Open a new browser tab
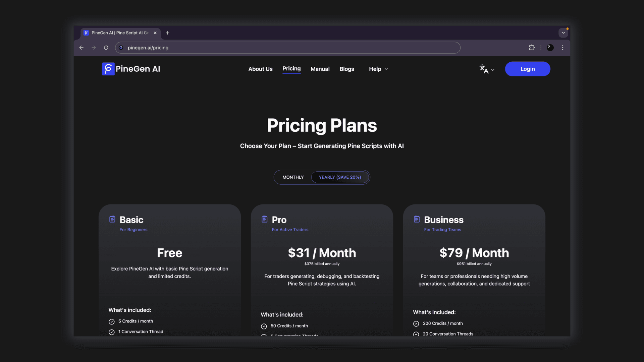 click(x=167, y=33)
